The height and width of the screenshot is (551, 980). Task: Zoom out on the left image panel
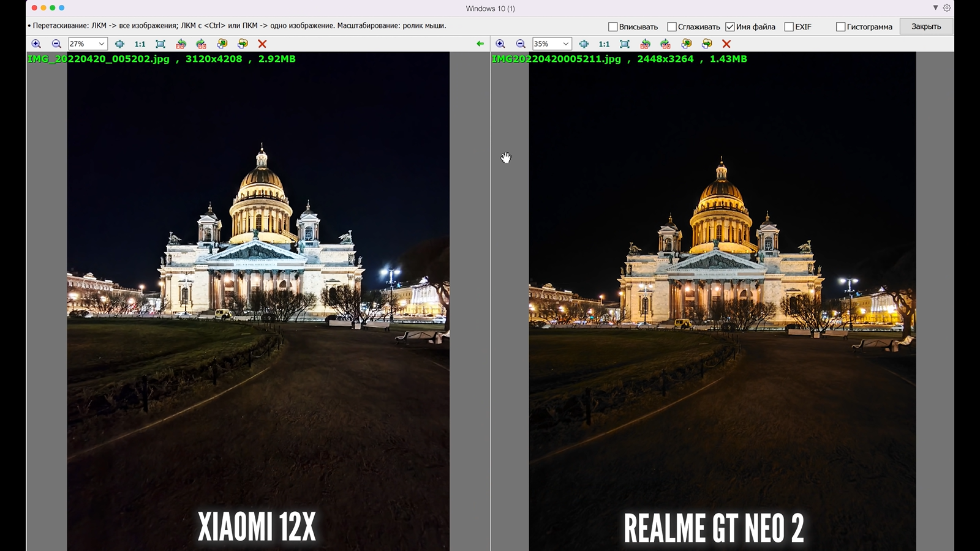tap(56, 44)
